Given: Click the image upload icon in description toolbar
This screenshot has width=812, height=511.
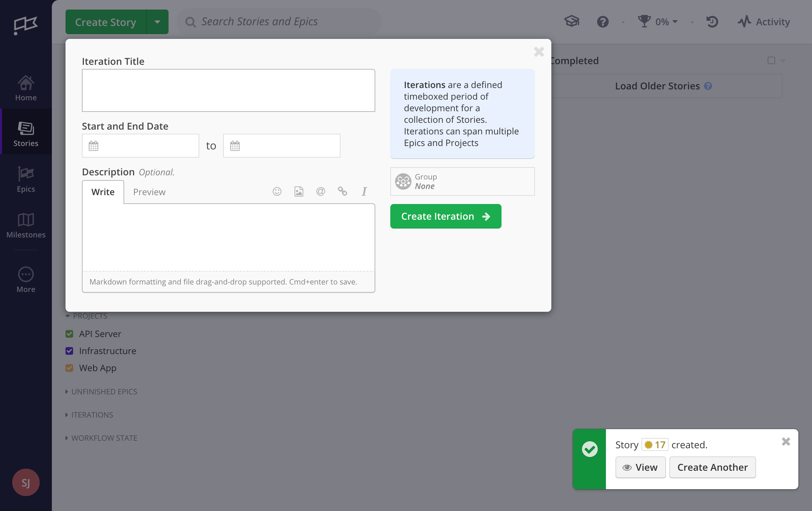Looking at the screenshot, I should pyautogui.click(x=299, y=191).
